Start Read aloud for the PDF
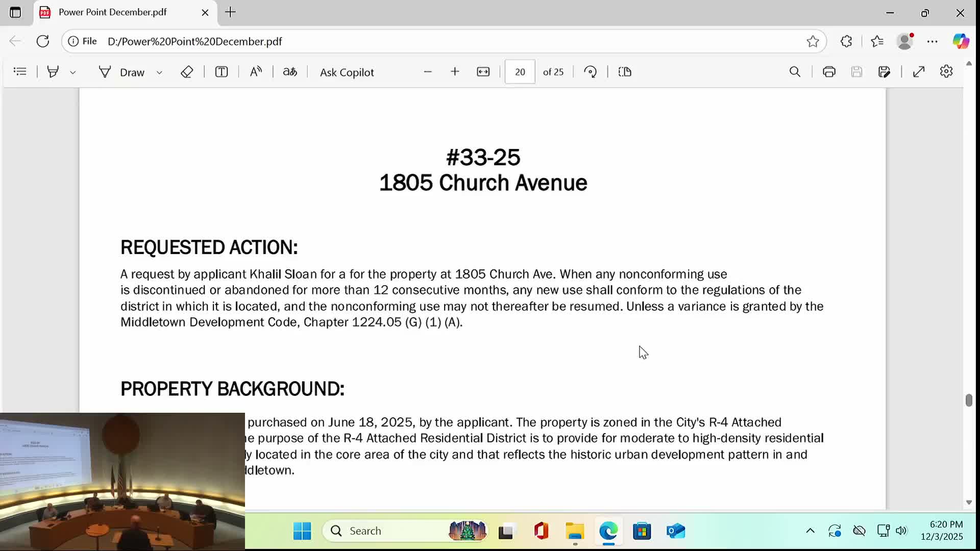 pyautogui.click(x=256, y=71)
